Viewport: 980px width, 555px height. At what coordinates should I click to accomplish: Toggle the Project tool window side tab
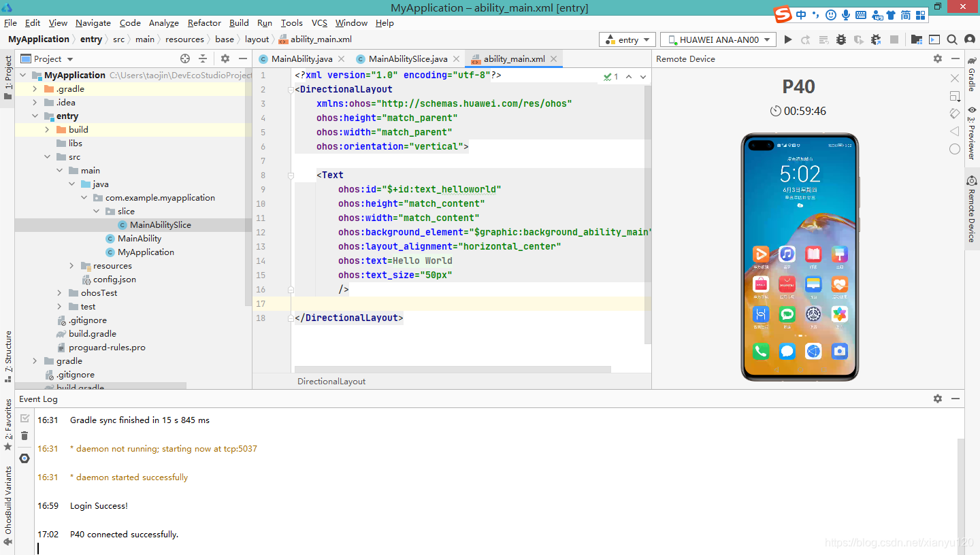[7, 78]
